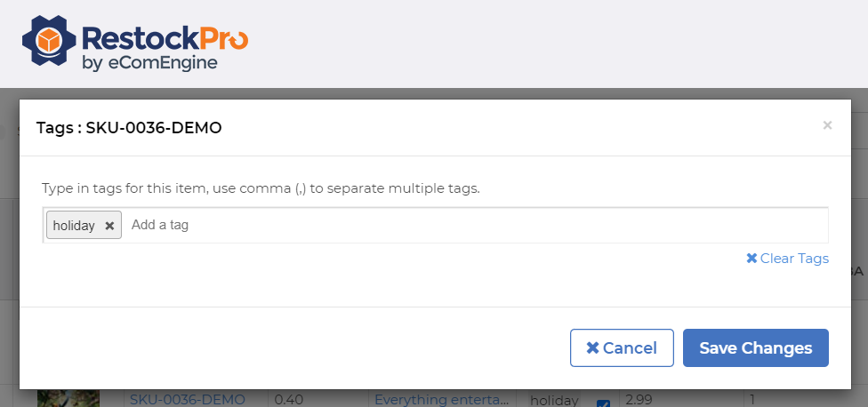Image resolution: width=868 pixels, height=407 pixels.
Task: Click the x icon inside Cancel button
Action: pos(592,348)
